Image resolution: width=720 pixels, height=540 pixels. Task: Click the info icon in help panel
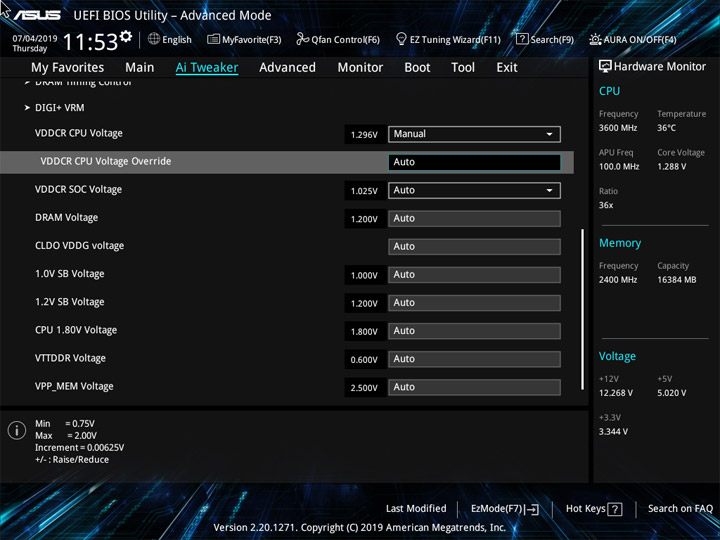[17, 430]
